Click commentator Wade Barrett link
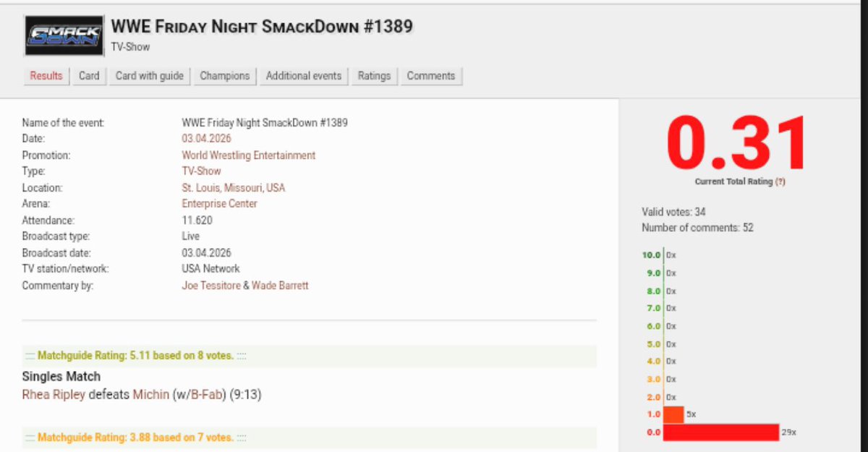Viewport: 868px width, 452px height. (x=280, y=286)
